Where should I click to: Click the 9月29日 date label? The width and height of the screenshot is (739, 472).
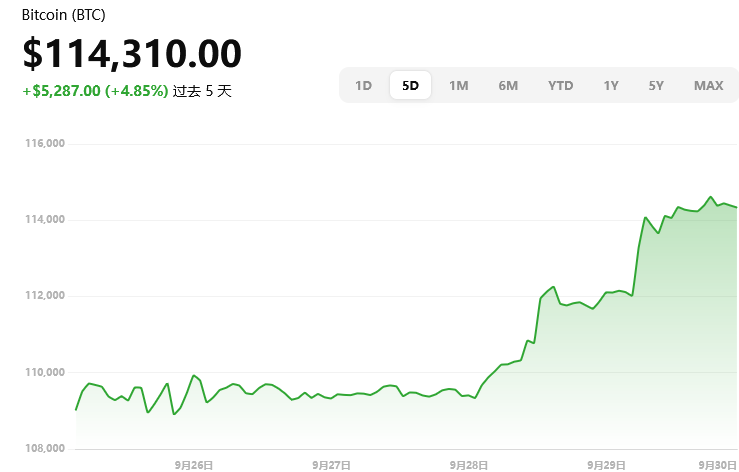coord(606,465)
